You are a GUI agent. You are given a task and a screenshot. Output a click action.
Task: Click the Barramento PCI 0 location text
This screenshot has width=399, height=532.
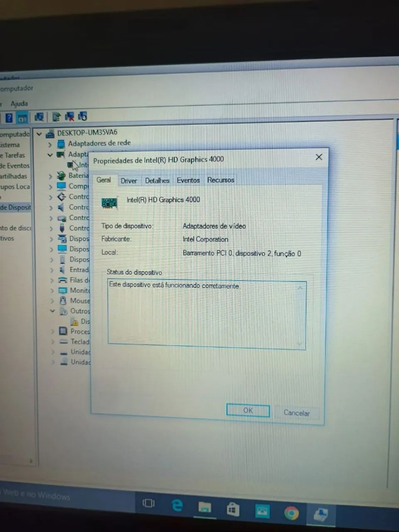click(x=242, y=253)
